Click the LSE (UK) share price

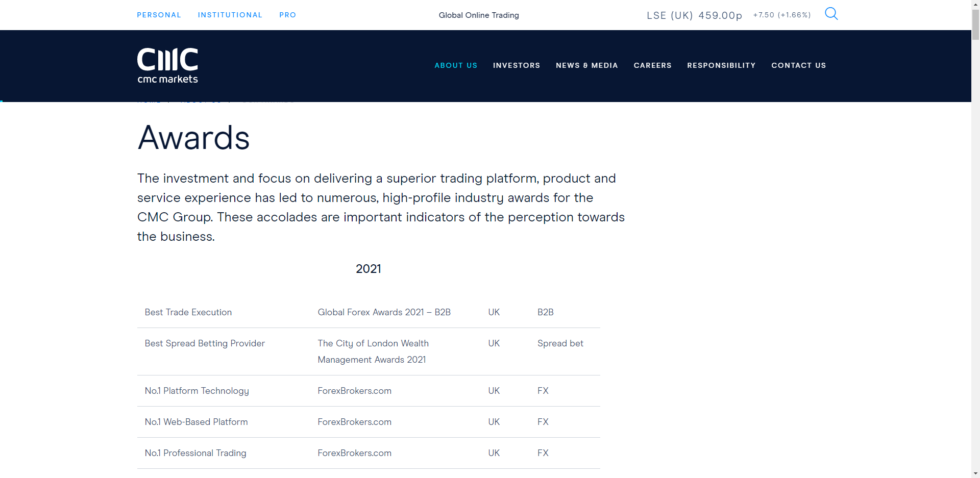coord(694,15)
